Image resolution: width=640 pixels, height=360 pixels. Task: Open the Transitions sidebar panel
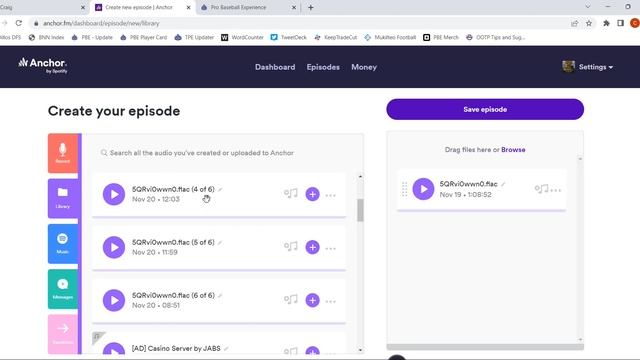pos(62,333)
